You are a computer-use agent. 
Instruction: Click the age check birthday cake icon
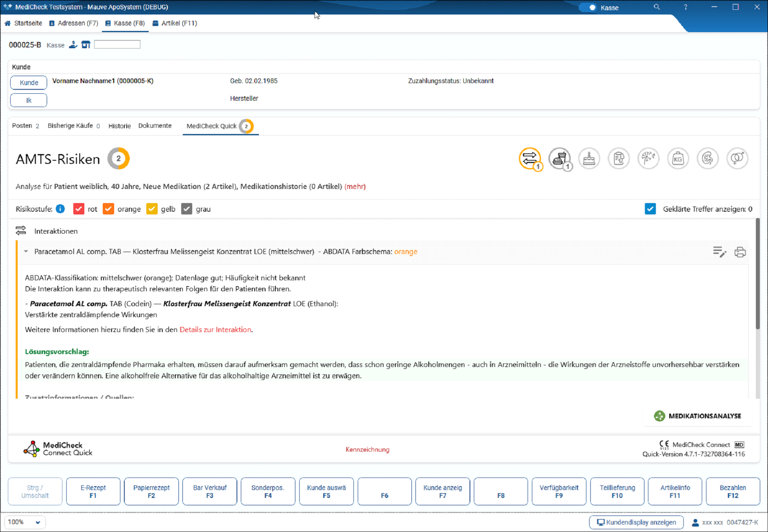tap(589, 158)
